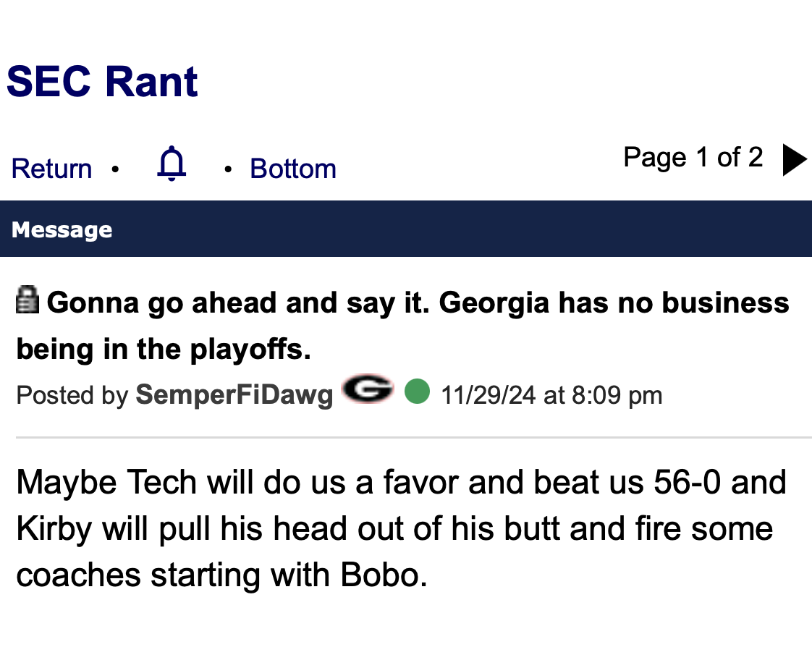Click the green online status dot
The height and width of the screenshot is (647, 812).
pyautogui.click(x=417, y=392)
